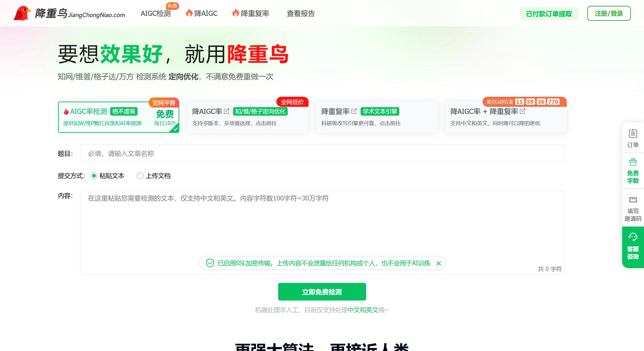Click the 已付款订单提取 button
This screenshot has width=644, height=351.
(x=549, y=14)
